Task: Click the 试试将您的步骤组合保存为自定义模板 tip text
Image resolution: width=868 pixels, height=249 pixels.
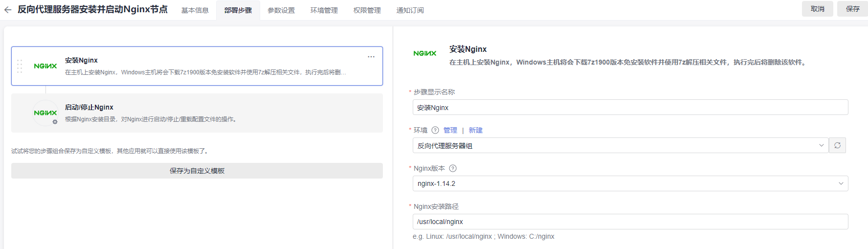Action: tap(111, 151)
